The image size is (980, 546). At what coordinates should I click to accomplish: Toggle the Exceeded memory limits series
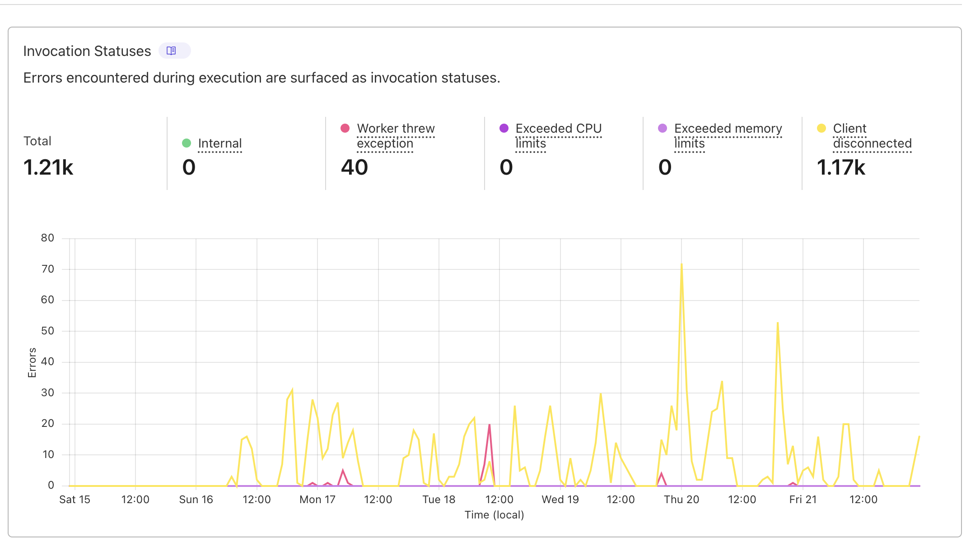click(x=728, y=135)
